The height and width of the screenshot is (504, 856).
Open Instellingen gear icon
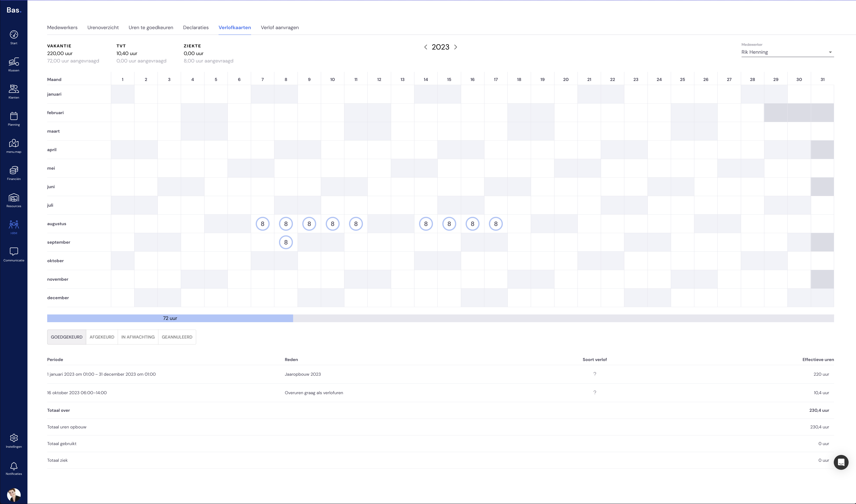click(x=14, y=438)
